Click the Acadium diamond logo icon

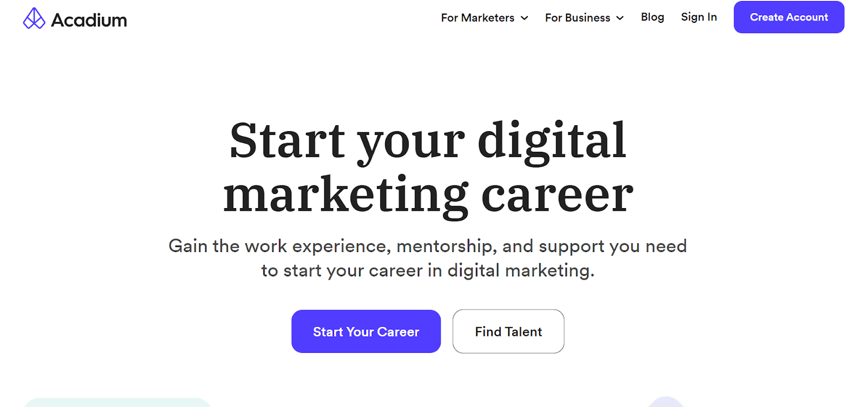[x=34, y=18]
